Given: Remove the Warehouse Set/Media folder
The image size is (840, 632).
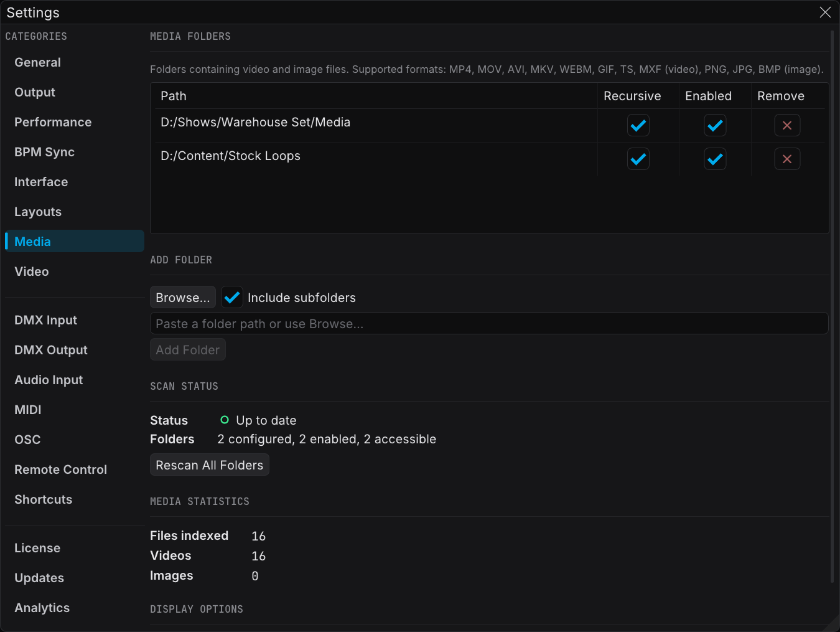Looking at the screenshot, I should pyautogui.click(x=787, y=125).
